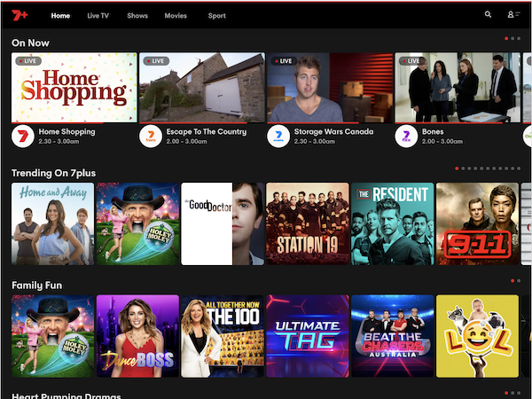Click Escape To The Country title text
Screen dimensions: 532x399
[207, 131]
